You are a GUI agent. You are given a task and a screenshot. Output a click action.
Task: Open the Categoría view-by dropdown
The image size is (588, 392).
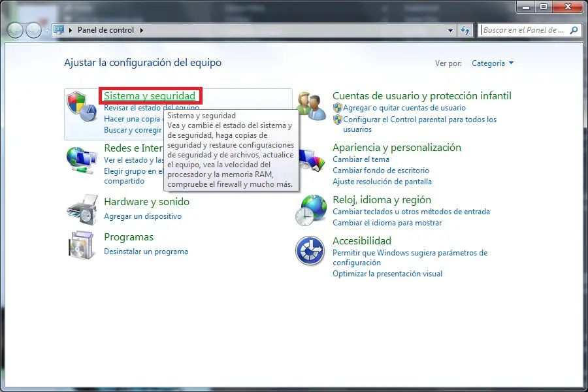click(x=493, y=63)
